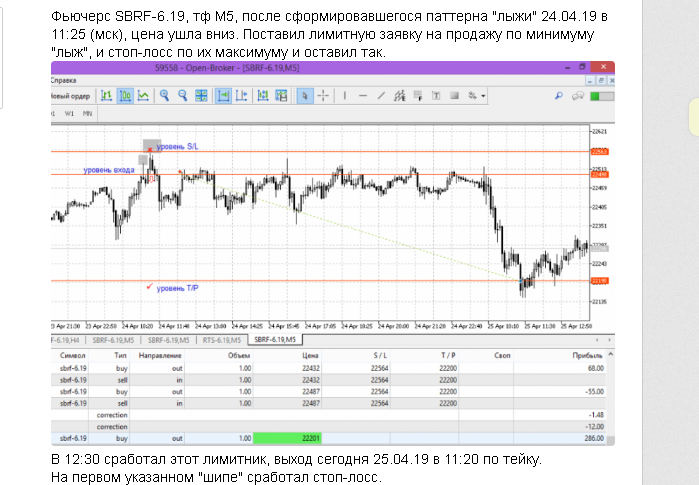Sort by Объем column header
Image resolution: width=699 pixels, height=485 pixels.
239,355
